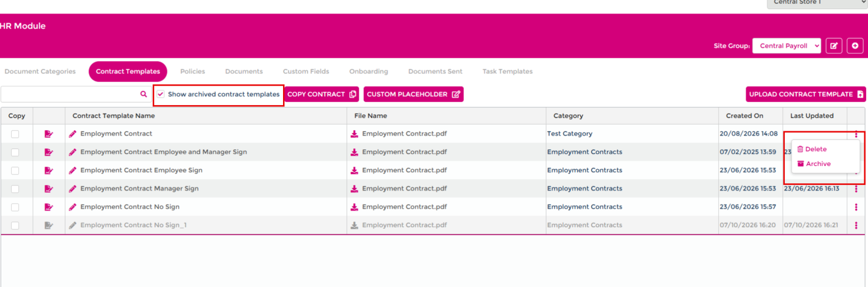Viewport: 868px width, 287px height.
Task: Tick copy checkbox for Employment Contract Manager Sign
Action: point(15,189)
